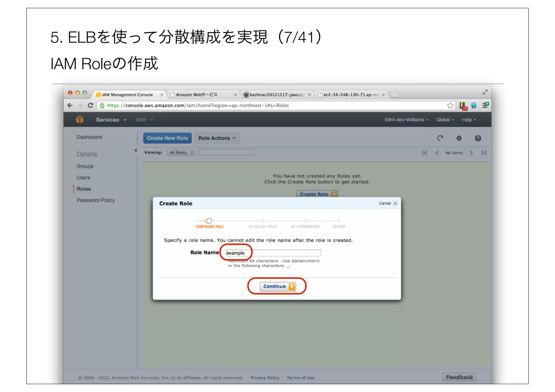Expand the SWX-dev-Williams account menu
Viewport: 555px width, 392px height.
(406, 120)
